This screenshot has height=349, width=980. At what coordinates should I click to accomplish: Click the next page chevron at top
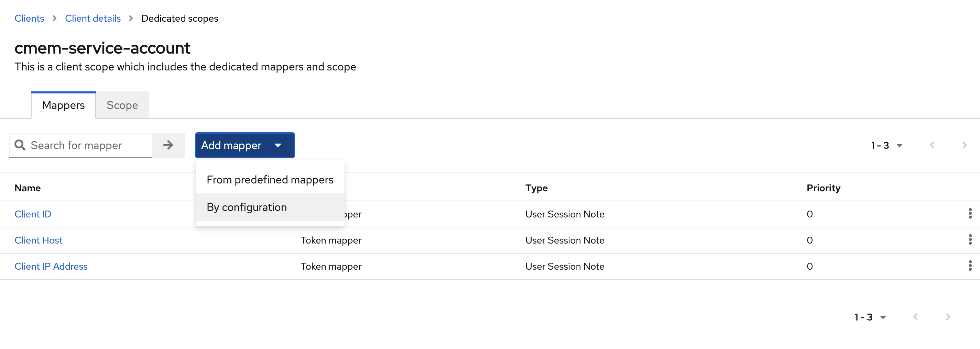pyautogui.click(x=965, y=145)
